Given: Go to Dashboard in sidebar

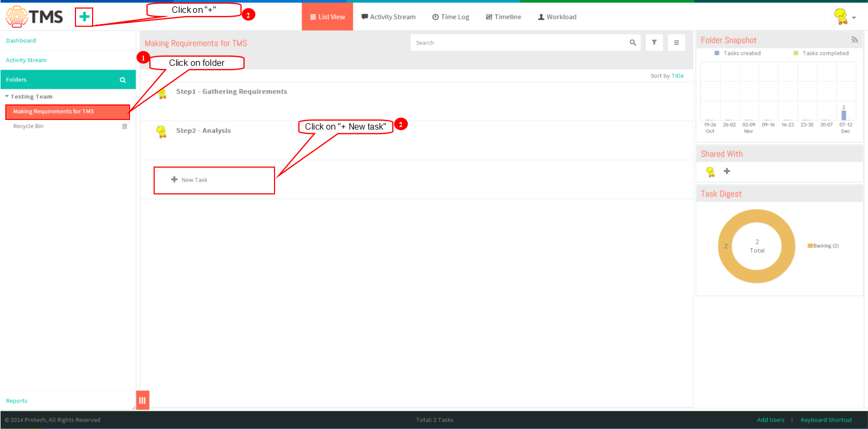Looking at the screenshot, I should point(21,41).
